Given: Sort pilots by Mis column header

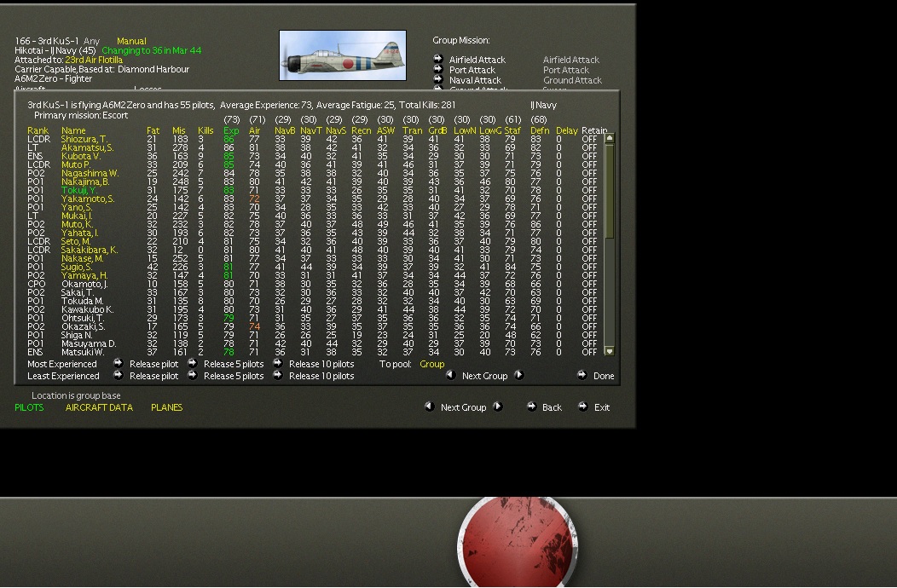Looking at the screenshot, I should [178, 130].
